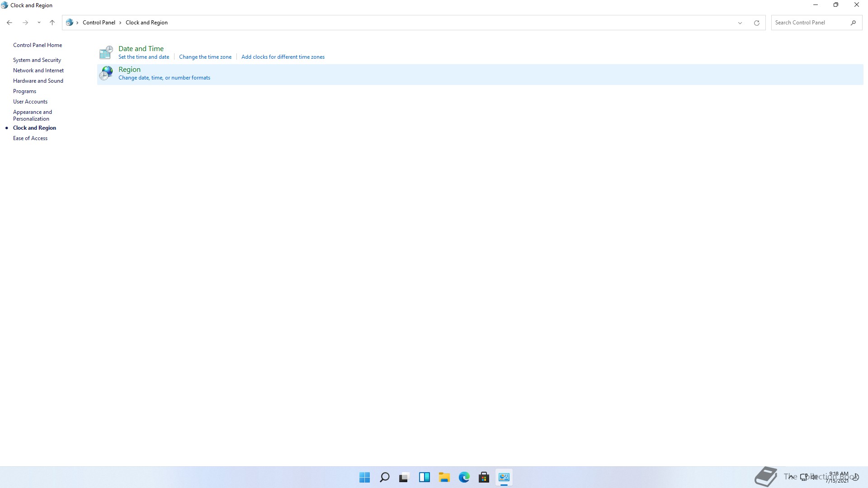Focus the Search Control Panel field
The width and height of the screenshot is (868, 488).
[x=809, y=23]
